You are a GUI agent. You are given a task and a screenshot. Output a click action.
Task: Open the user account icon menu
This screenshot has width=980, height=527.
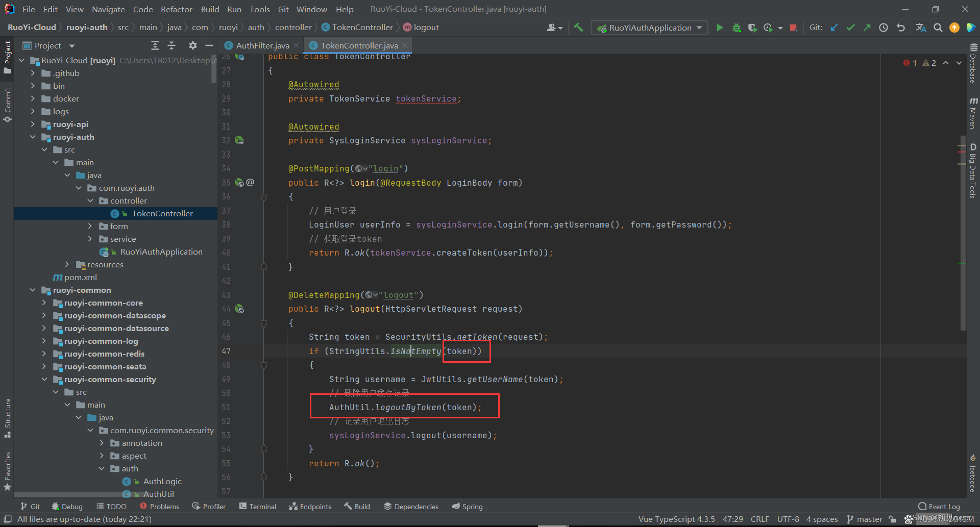(554, 28)
